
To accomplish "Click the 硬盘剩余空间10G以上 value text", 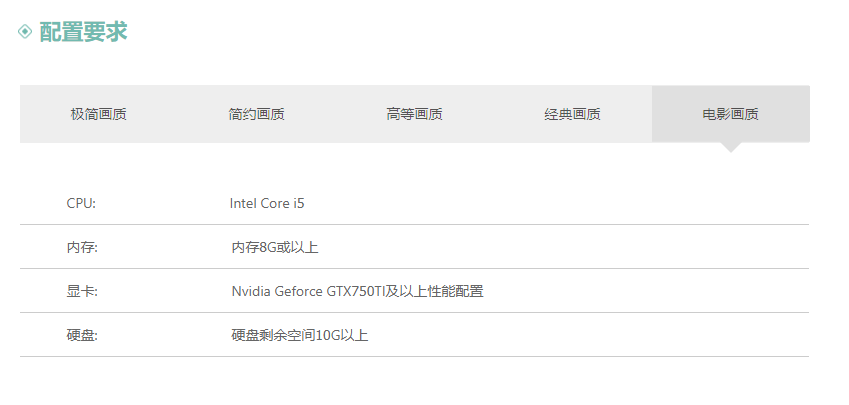I will tap(300, 336).
